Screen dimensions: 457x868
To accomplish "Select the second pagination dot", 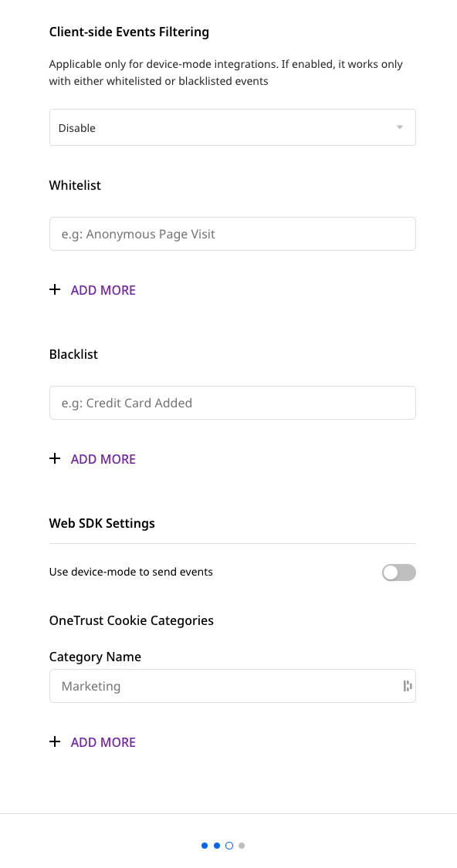I will 216,845.
